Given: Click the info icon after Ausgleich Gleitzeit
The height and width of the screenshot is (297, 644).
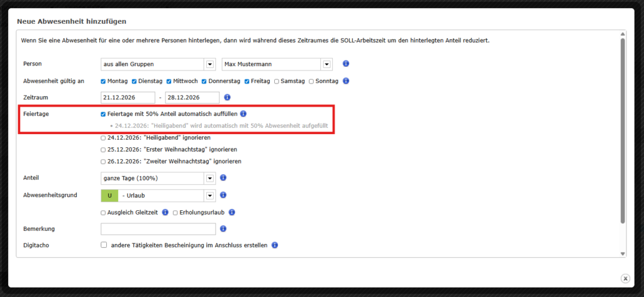Looking at the screenshot, I should tap(165, 213).
